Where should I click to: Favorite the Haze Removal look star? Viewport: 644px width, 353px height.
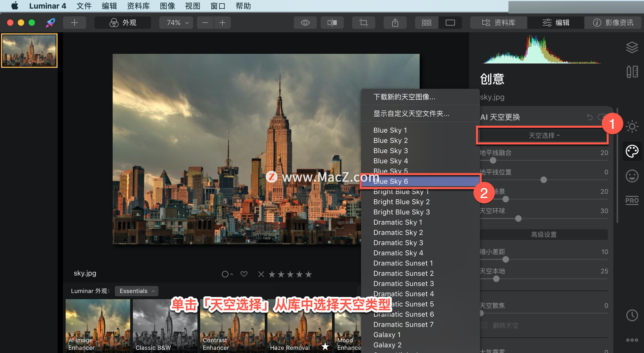click(325, 347)
